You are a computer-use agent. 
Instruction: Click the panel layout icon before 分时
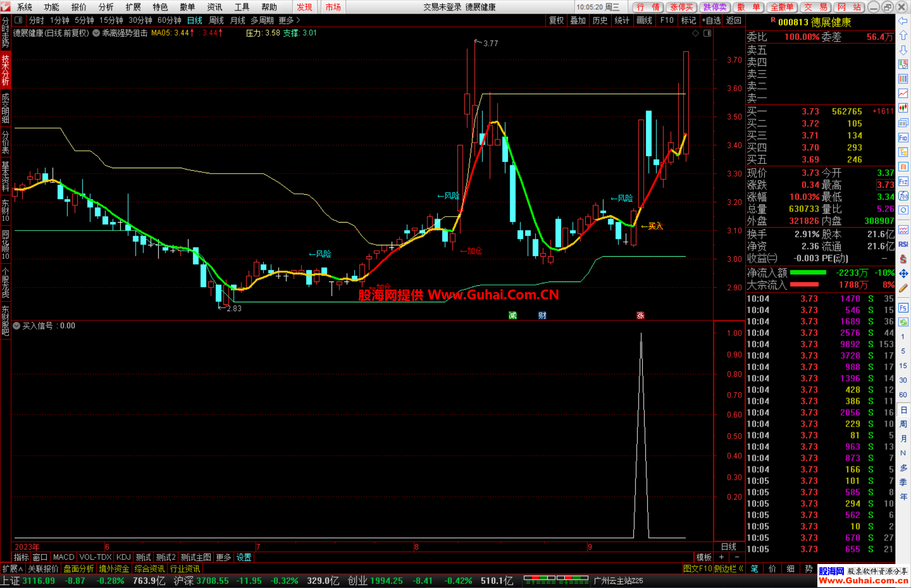pyautogui.click(x=18, y=20)
